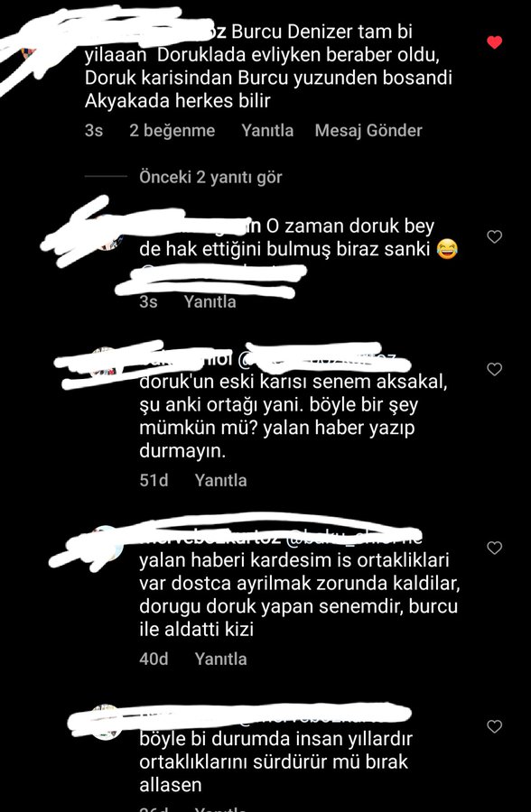Click the mention in 'yalan haberi' reply
Image resolution: width=531 pixels, height=812 pixels.
coord(354,538)
